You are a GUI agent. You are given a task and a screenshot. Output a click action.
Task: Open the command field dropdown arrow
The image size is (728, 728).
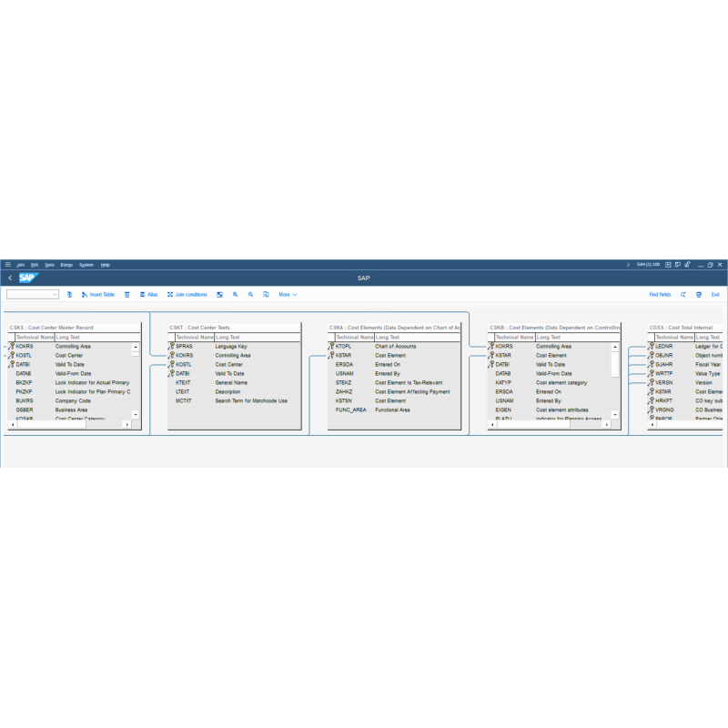coord(56,295)
